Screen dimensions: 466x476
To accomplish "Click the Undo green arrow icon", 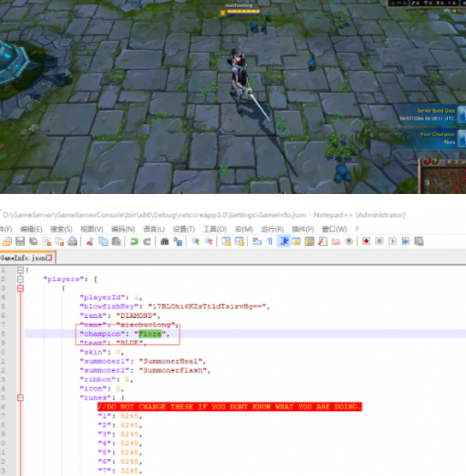I will point(134,241).
